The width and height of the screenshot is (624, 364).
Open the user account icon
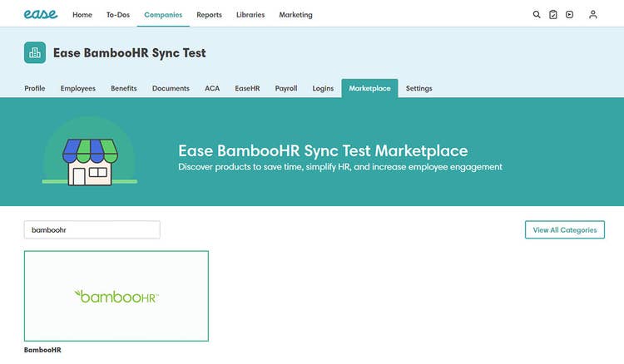[593, 15]
